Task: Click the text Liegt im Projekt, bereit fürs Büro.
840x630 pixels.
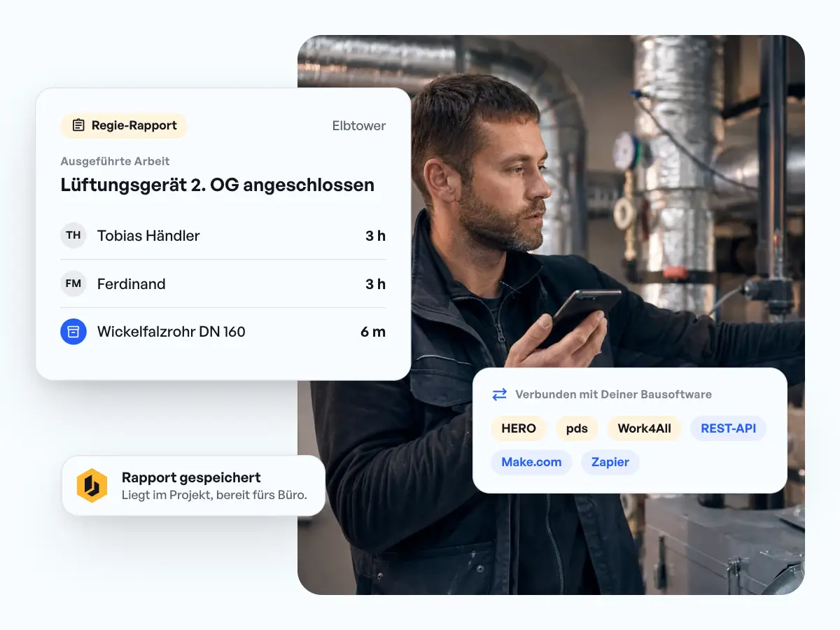Action: click(x=214, y=495)
